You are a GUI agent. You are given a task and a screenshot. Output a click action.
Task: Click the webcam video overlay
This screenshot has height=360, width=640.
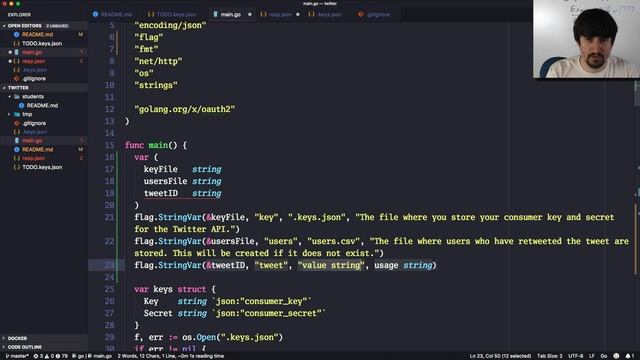pos(586,39)
